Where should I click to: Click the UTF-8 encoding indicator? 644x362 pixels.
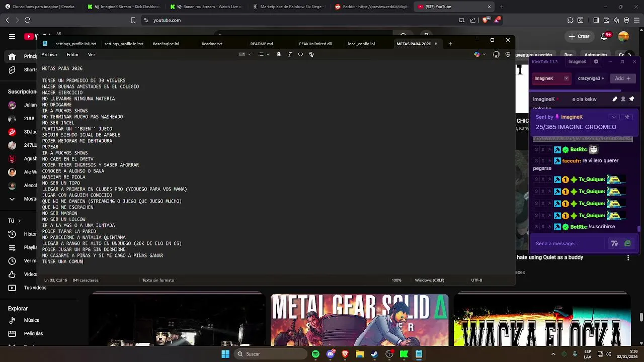[476, 280]
